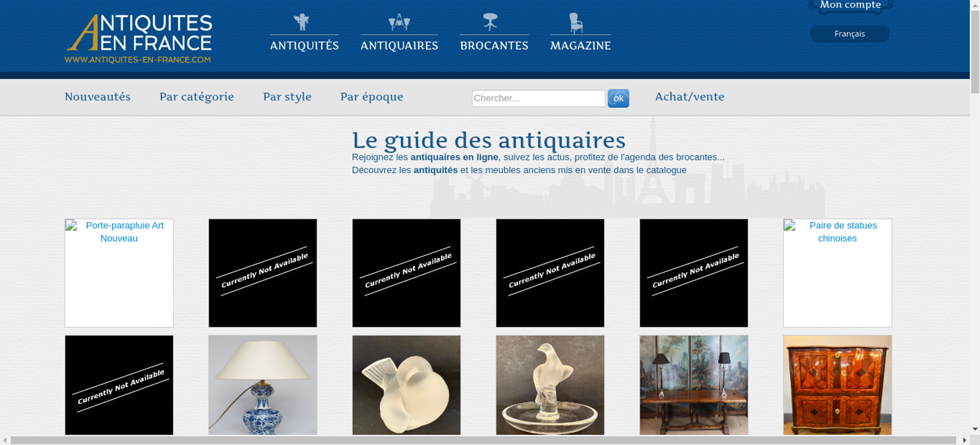Open the blue and white lamp thumbnail
The image size is (980, 445).
click(263, 385)
